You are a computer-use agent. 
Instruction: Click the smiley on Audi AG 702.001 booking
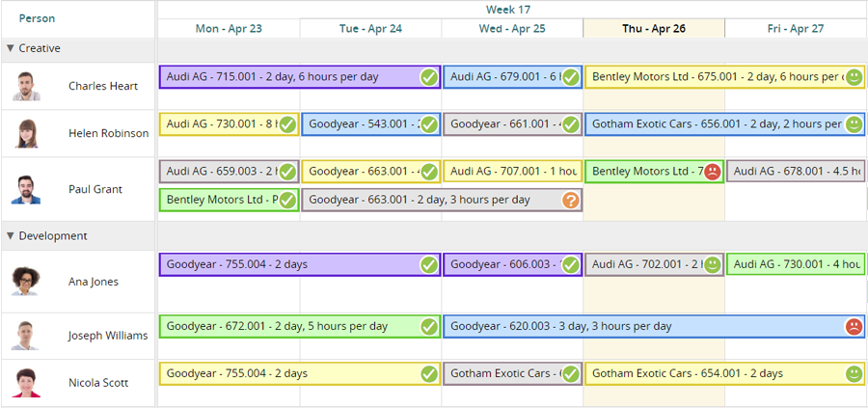[x=713, y=264]
